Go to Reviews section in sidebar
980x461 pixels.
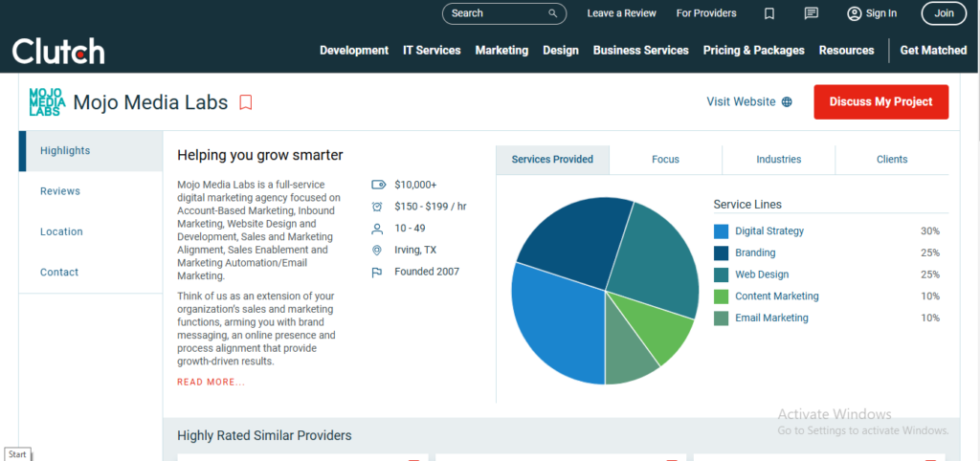[x=91, y=191]
